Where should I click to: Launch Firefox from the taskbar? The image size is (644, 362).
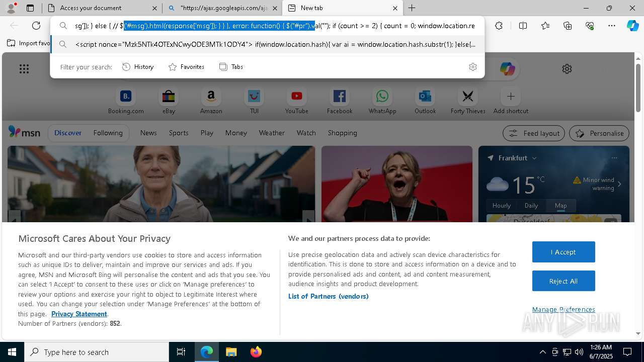256,352
